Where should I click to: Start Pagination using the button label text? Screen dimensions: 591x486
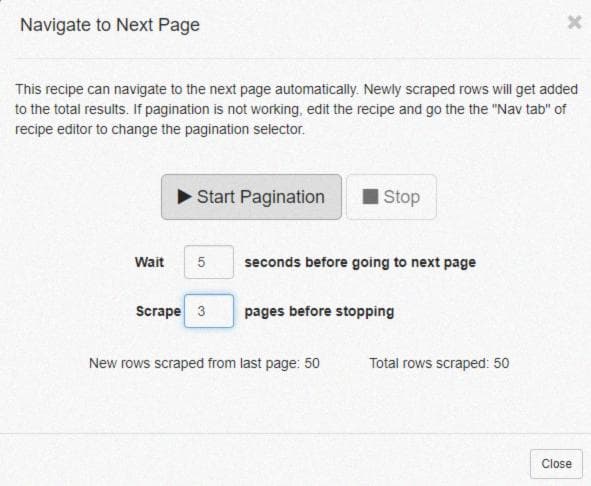[261, 197]
